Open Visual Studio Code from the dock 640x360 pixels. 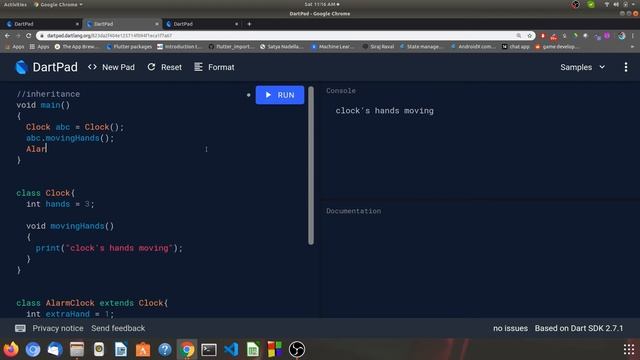pos(231,349)
